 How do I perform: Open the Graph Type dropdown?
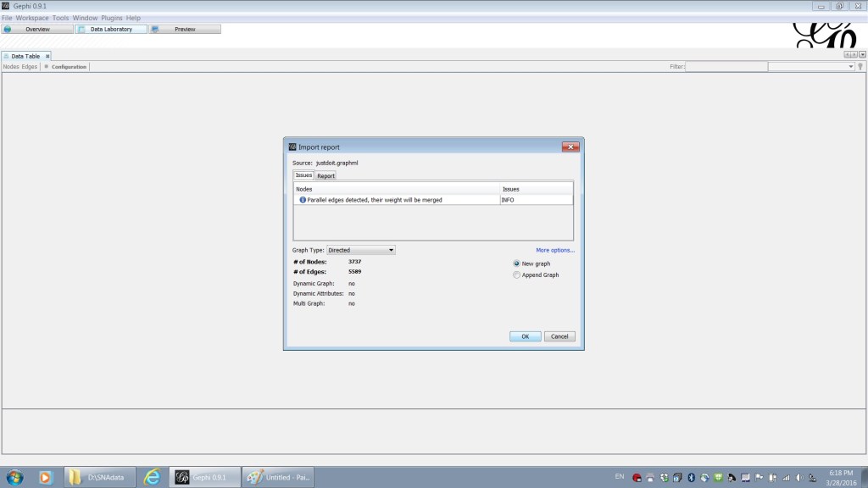tap(361, 250)
